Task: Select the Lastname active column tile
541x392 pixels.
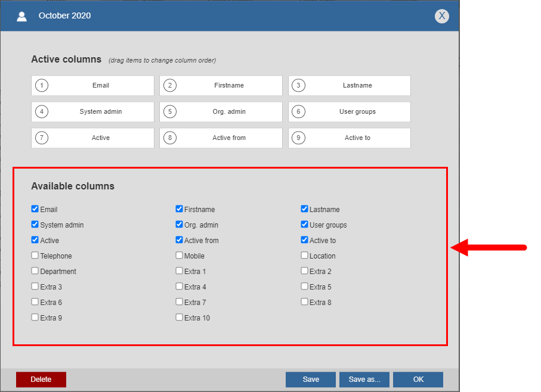Action: 350,85
